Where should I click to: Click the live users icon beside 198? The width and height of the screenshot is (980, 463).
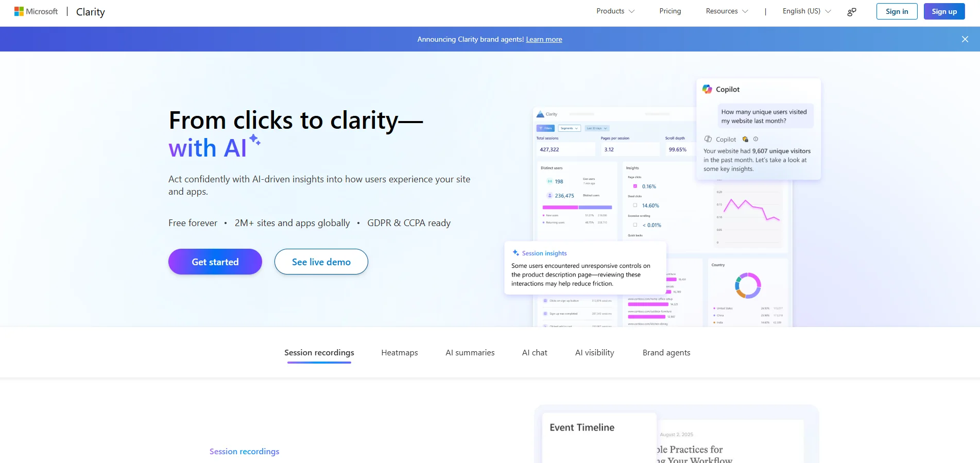coord(549,181)
